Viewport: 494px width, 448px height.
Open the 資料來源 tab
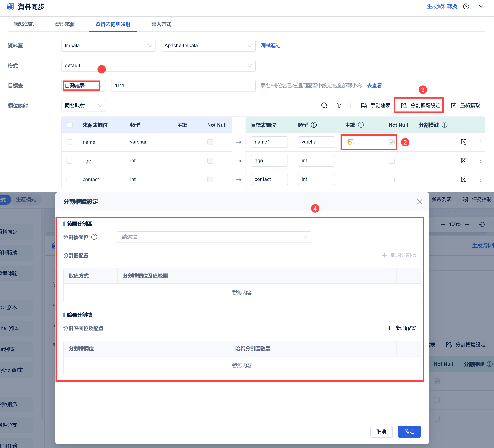(x=65, y=24)
